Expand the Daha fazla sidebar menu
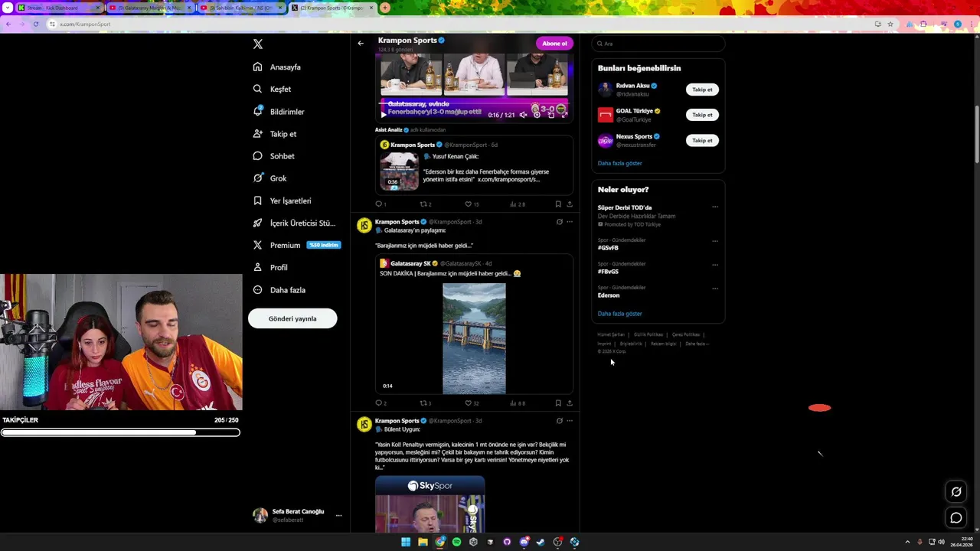 point(279,290)
